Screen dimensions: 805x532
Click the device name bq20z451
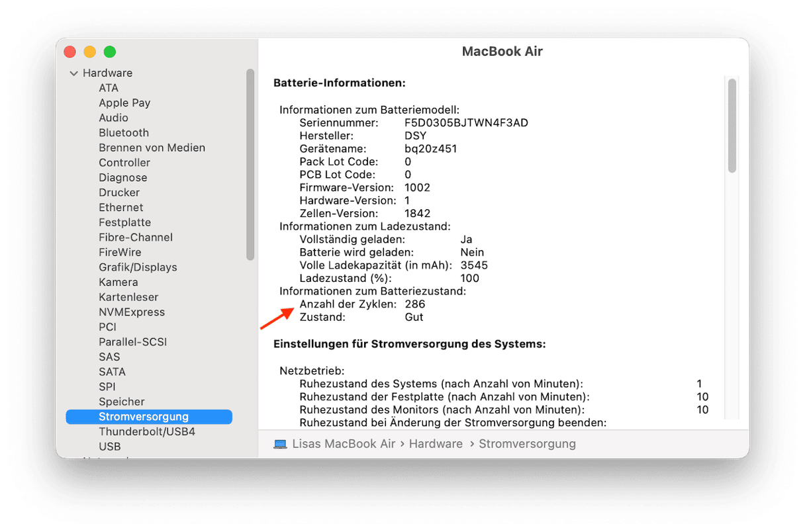[x=431, y=149]
